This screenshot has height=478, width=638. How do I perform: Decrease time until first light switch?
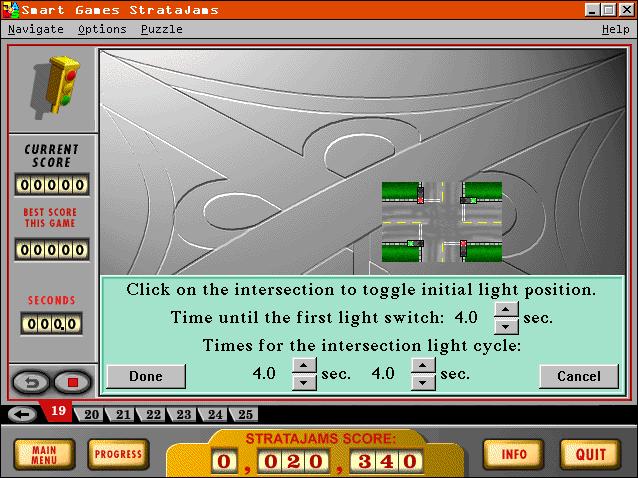[x=506, y=326]
